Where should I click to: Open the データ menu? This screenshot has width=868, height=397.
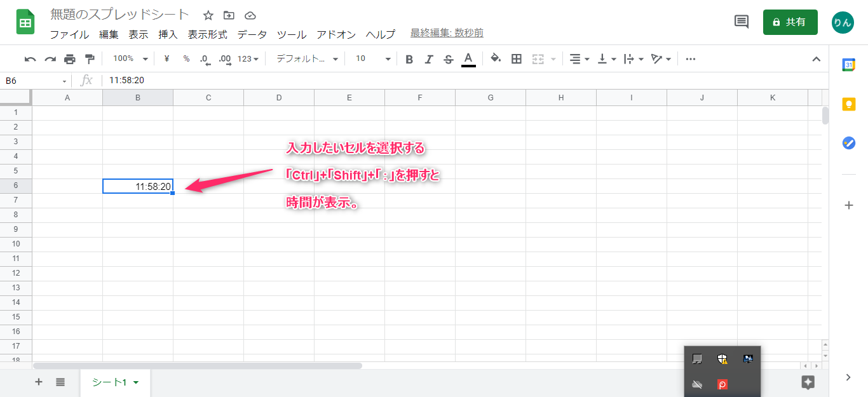pyautogui.click(x=252, y=34)
